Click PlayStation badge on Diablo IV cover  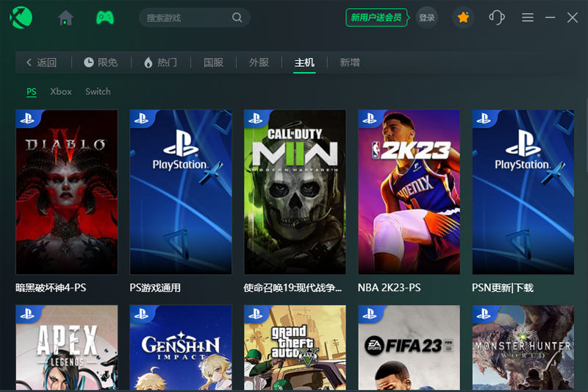(27, 119)
